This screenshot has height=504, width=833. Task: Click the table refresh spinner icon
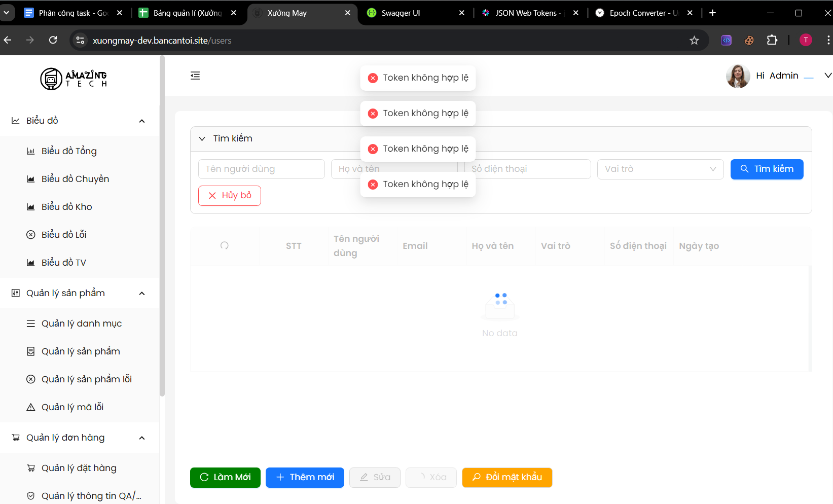click(x=225, y=246)
